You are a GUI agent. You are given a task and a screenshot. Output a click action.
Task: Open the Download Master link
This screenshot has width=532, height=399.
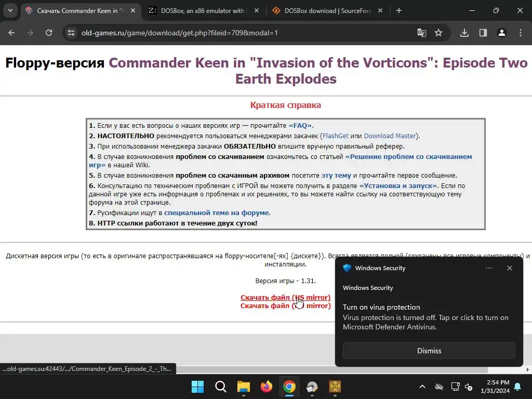390,136
